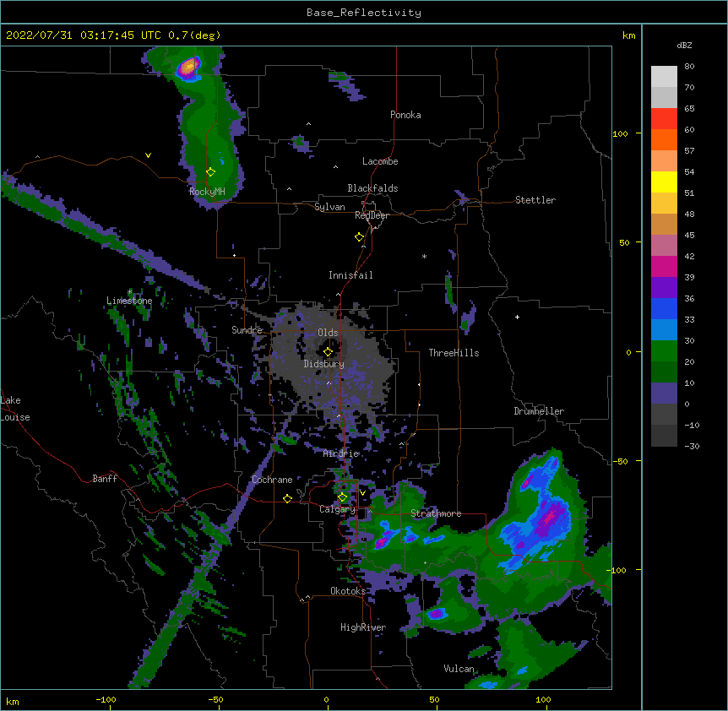This screenshot has width=728, height=711.
Task: Click the Okotoks label
Action: [348, 591]
